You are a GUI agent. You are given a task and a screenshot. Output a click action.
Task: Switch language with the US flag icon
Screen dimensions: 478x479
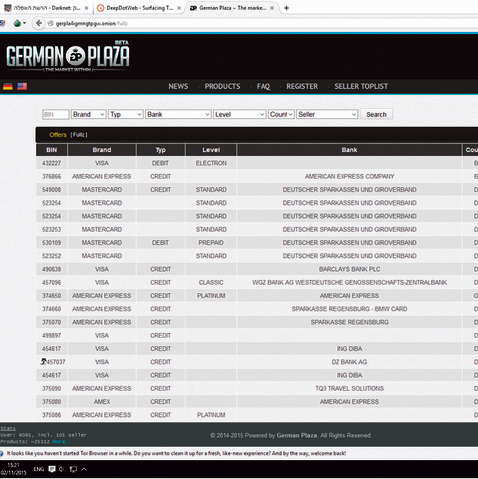pyautogui.click(x=22, y=86)
